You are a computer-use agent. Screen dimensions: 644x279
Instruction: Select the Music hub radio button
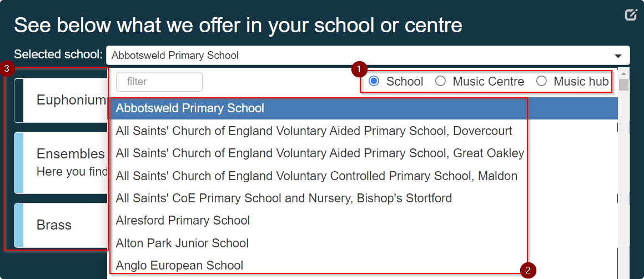(x=541, y=81)
